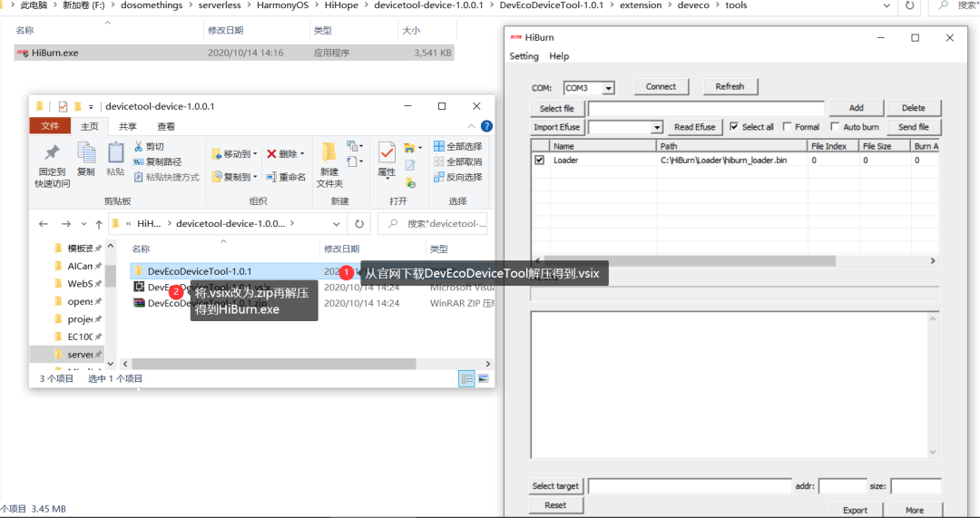Click horizontal scrollbar in HiBurn file table
Viewport: 980px width, 518px height.
(x=735, y=260)
